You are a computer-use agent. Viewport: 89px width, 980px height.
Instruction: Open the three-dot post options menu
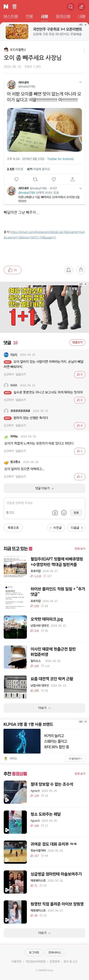(84, 50)
